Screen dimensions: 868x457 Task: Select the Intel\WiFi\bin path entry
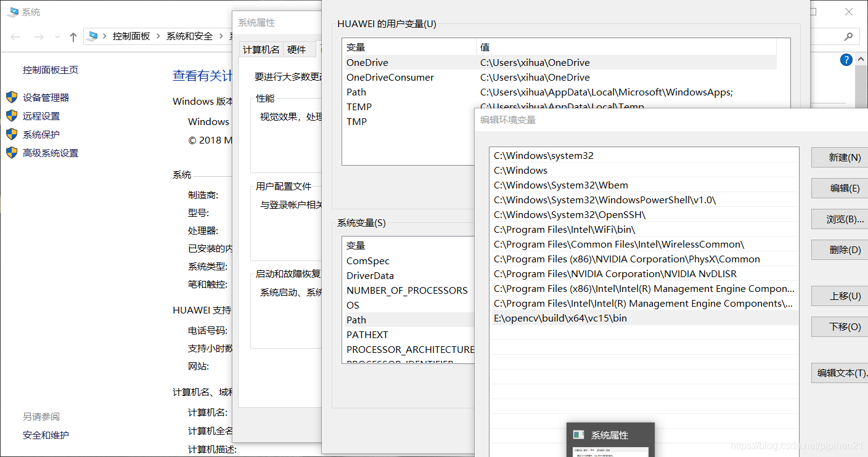point(644,229)
